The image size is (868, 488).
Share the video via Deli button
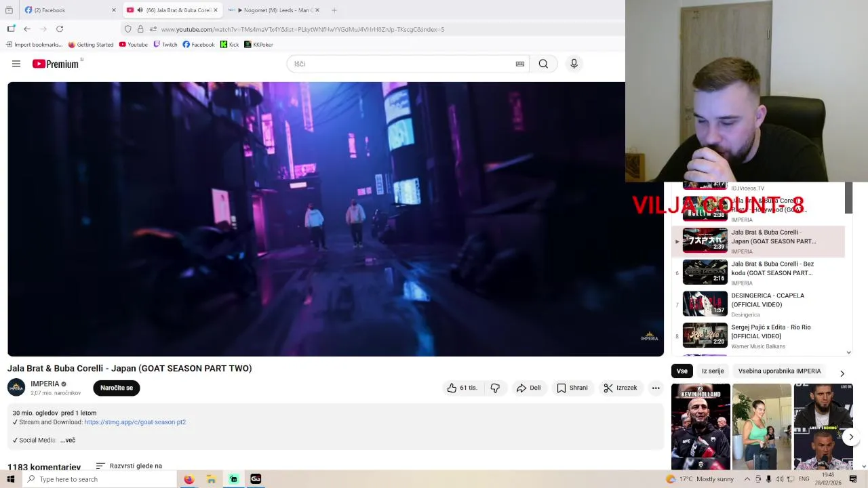(x=528, y=388)
